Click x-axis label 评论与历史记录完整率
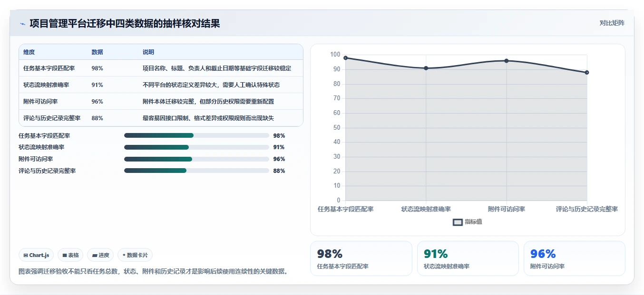 (587, 209)
